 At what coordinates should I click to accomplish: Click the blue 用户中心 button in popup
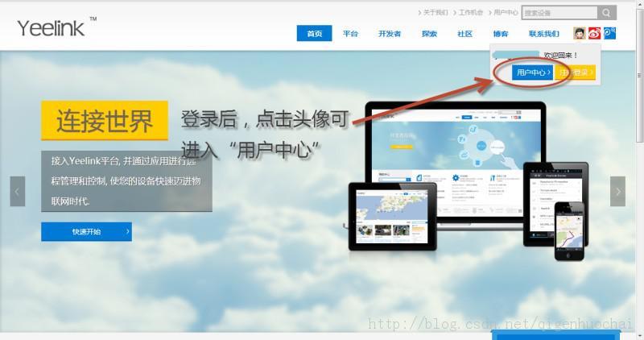(x=532, y=73)
